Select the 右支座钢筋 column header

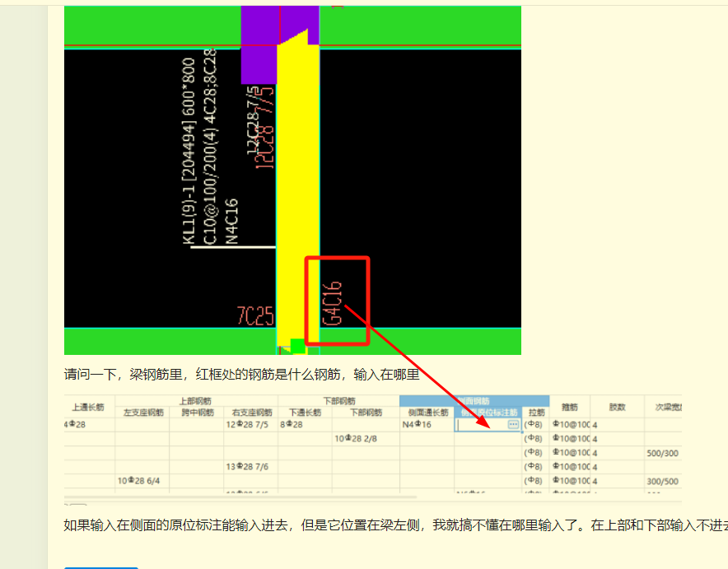pyautogui.click(x=252, y=412)
